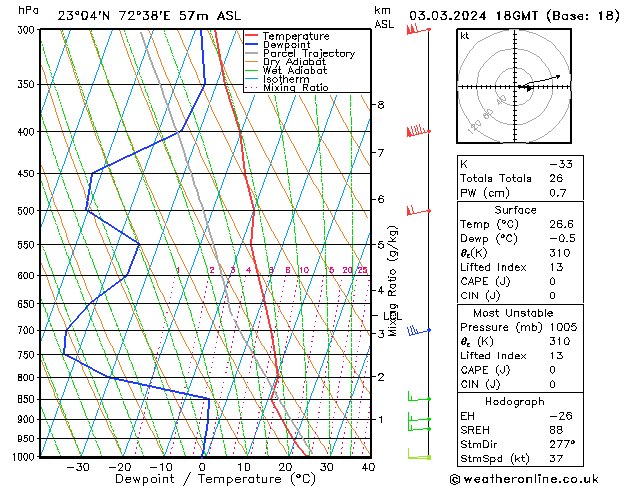Click the 300 hPa wind barb
Screen dimensions: 629x486
coord(418,29)
